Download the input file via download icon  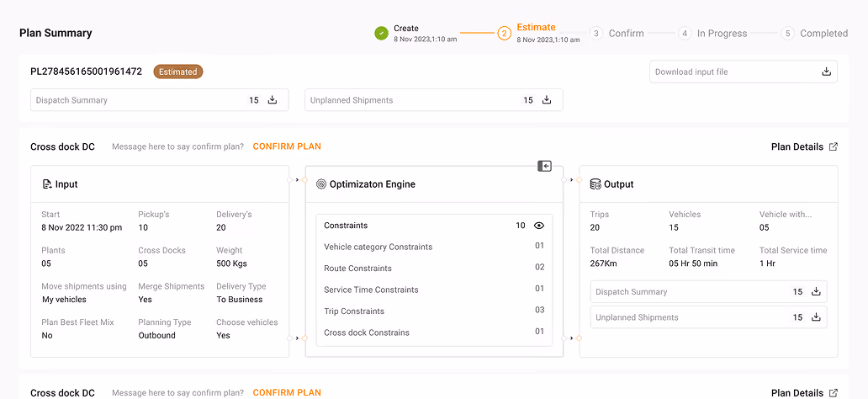(x=827, y=72)
